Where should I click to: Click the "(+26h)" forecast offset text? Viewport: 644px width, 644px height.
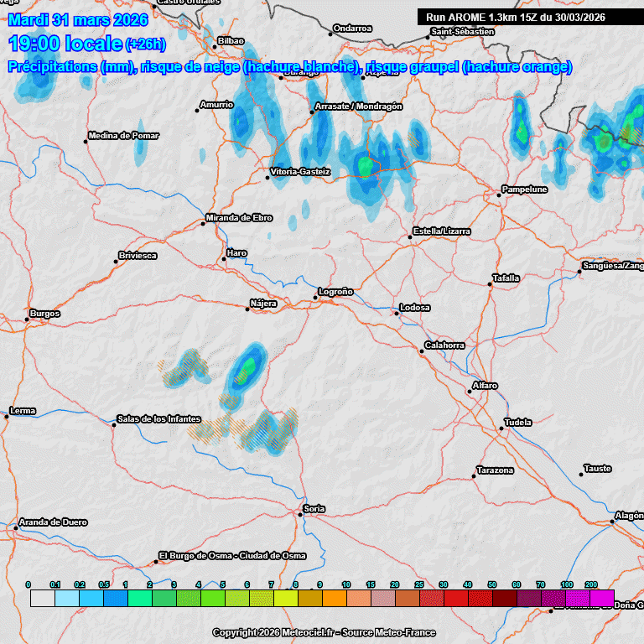click(145, 44)
